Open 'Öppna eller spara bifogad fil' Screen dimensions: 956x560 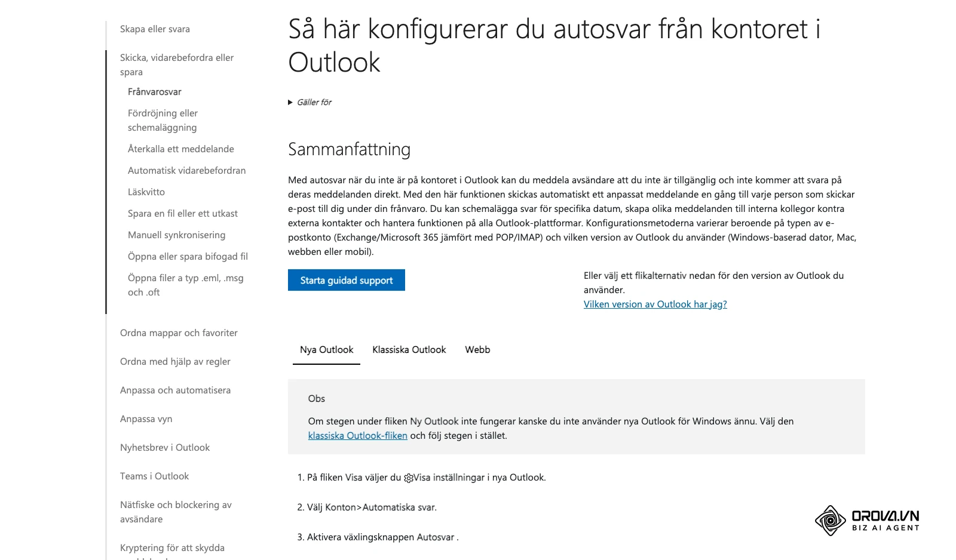(x=188, y=256)
